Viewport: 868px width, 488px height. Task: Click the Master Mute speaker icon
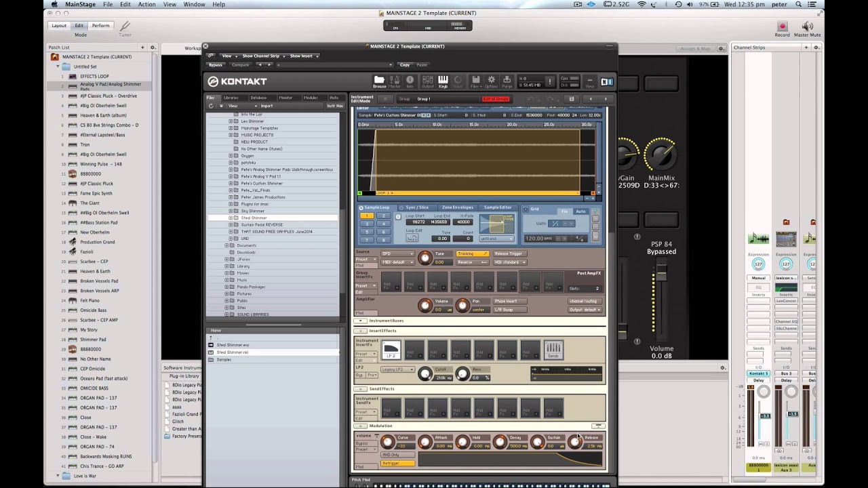click(x=807, y=26)
